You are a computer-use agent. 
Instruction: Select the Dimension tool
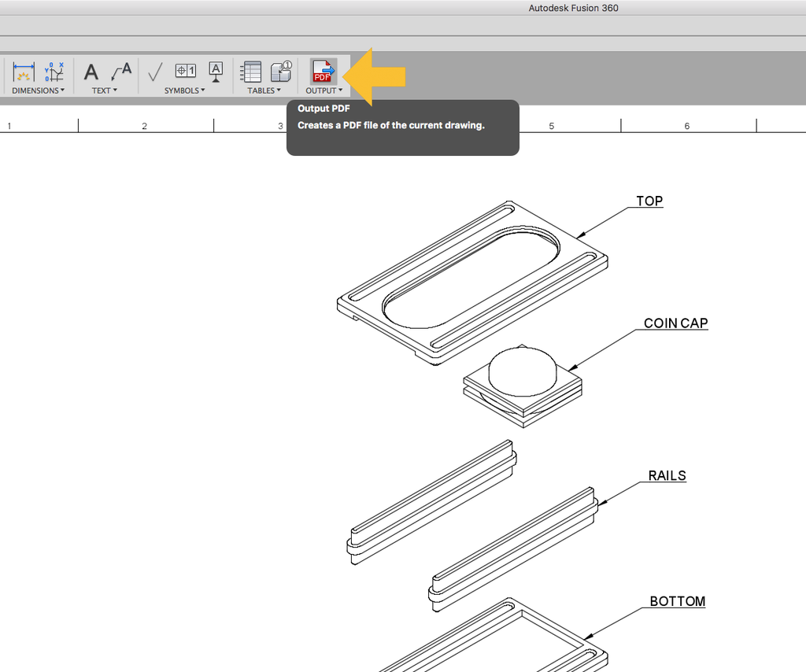coord(22,72)
